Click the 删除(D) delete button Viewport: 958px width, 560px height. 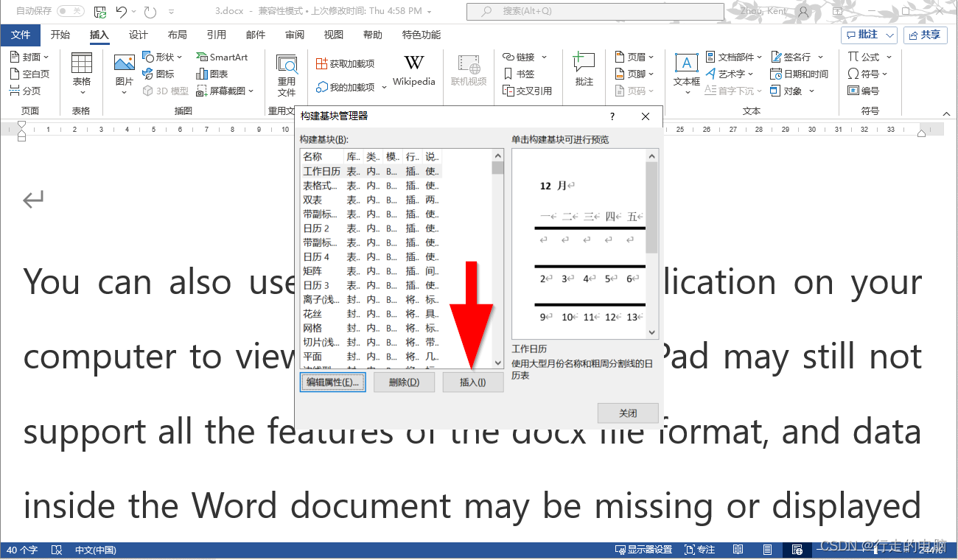[404, 382]
